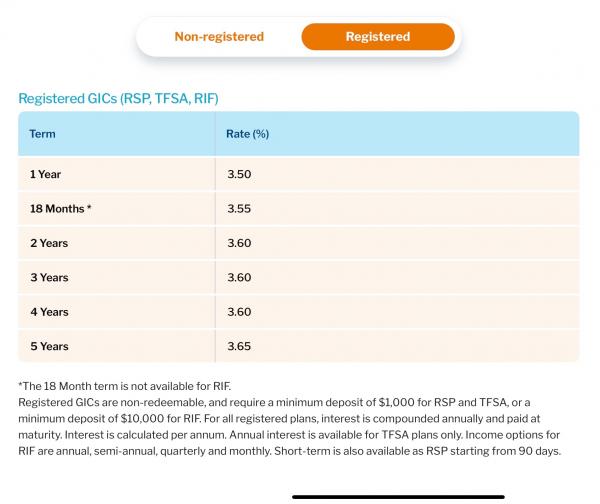The height and width of the screenshot is (504, 600).
Task: Select the 3.65 rate value
Action: [x=239, y=346]
